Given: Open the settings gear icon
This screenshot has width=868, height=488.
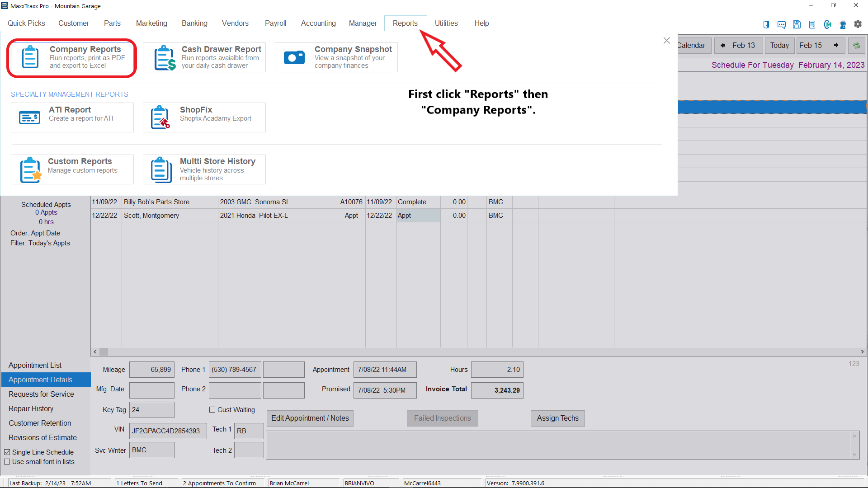Looking at the screenshot, I should [858, 24].
